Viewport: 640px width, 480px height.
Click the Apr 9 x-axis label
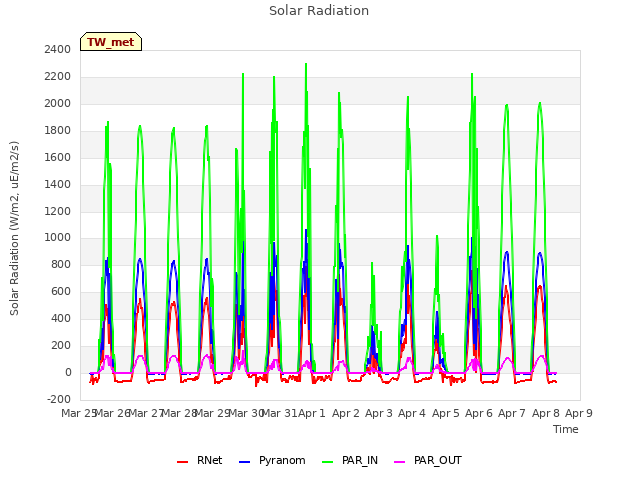579,413
